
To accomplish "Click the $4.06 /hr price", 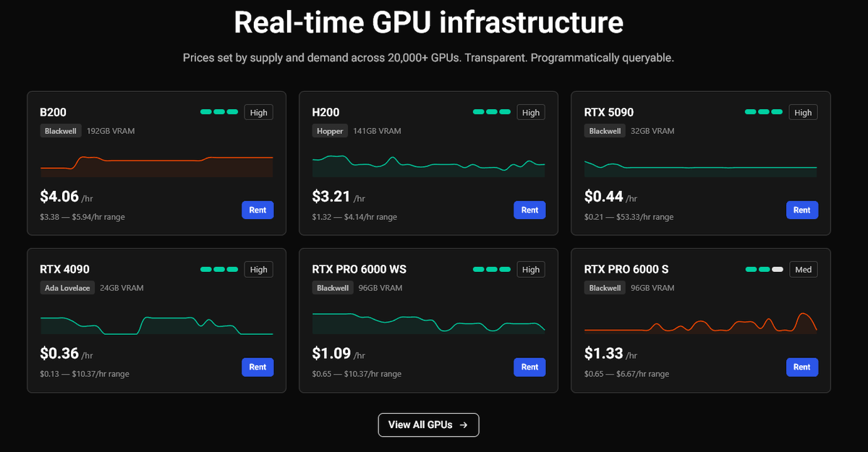I will (67, 196).
